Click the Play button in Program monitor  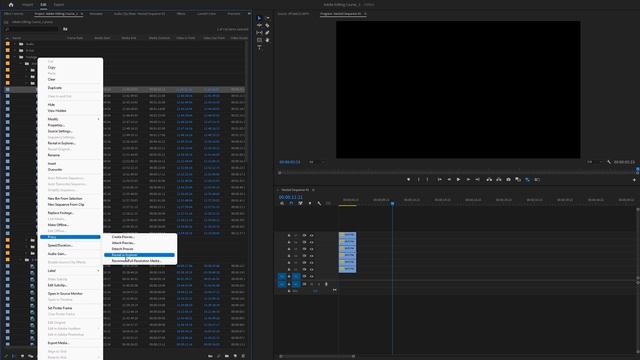click(x=458, y=180)
